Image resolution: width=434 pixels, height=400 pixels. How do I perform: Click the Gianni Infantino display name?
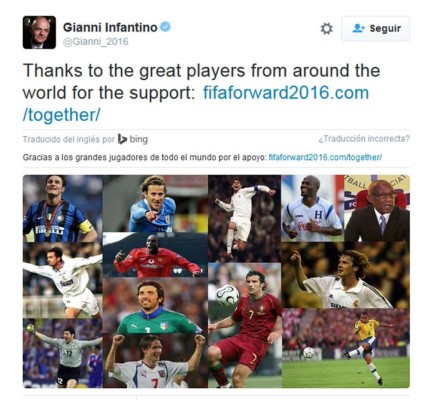pos(110,27)
